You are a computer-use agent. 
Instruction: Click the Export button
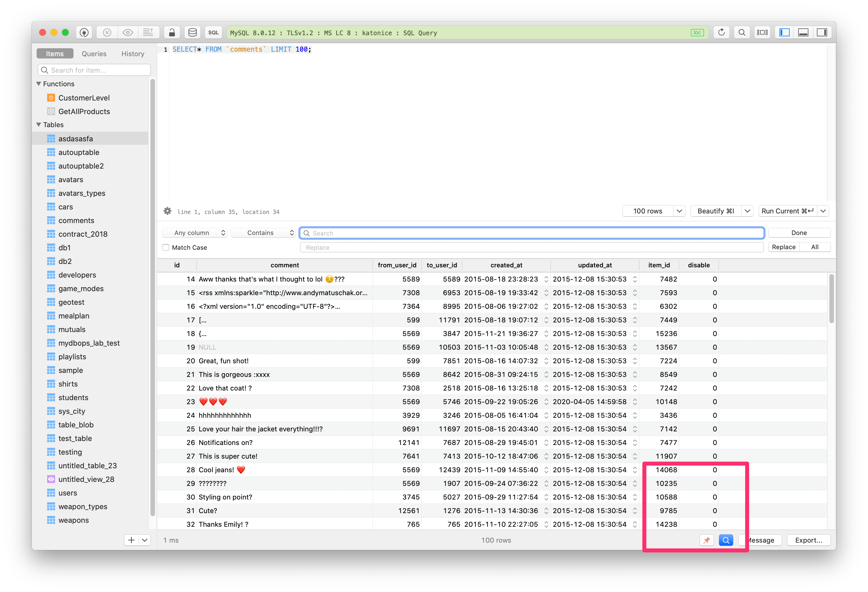[808, 540]
